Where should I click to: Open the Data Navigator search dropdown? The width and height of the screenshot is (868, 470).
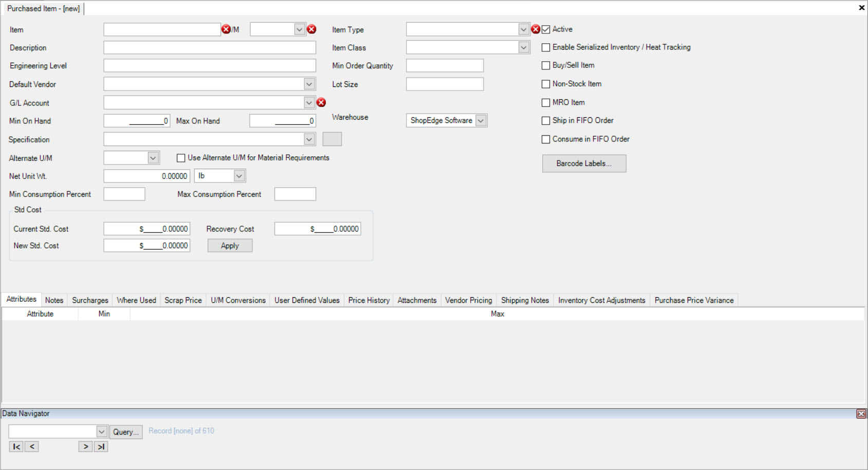pyautogui.click(x=102, y=431)
